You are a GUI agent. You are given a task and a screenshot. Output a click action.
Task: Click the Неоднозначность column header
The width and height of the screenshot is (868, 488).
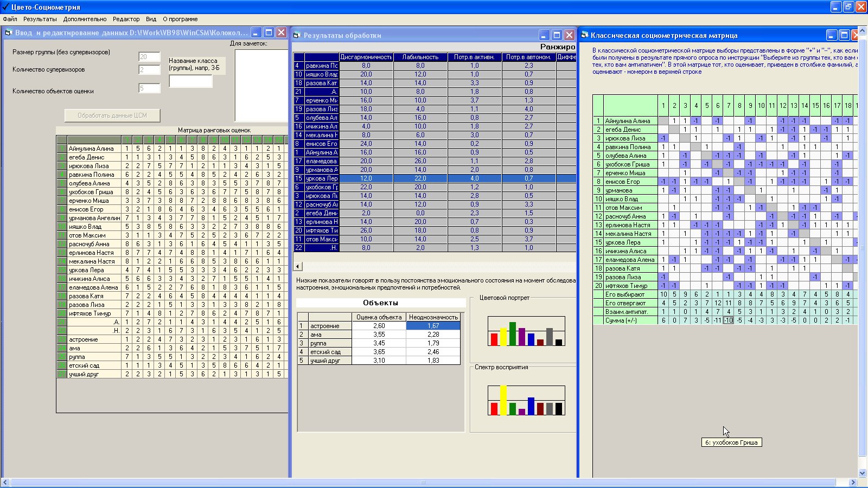(433, 317)
